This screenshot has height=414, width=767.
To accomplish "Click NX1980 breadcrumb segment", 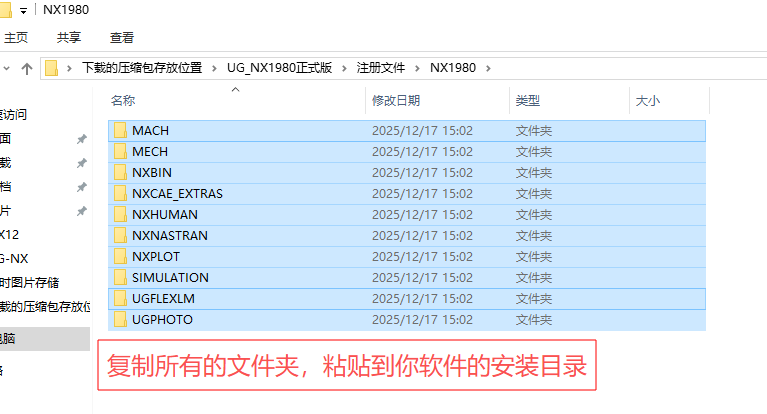I will 453,68.
